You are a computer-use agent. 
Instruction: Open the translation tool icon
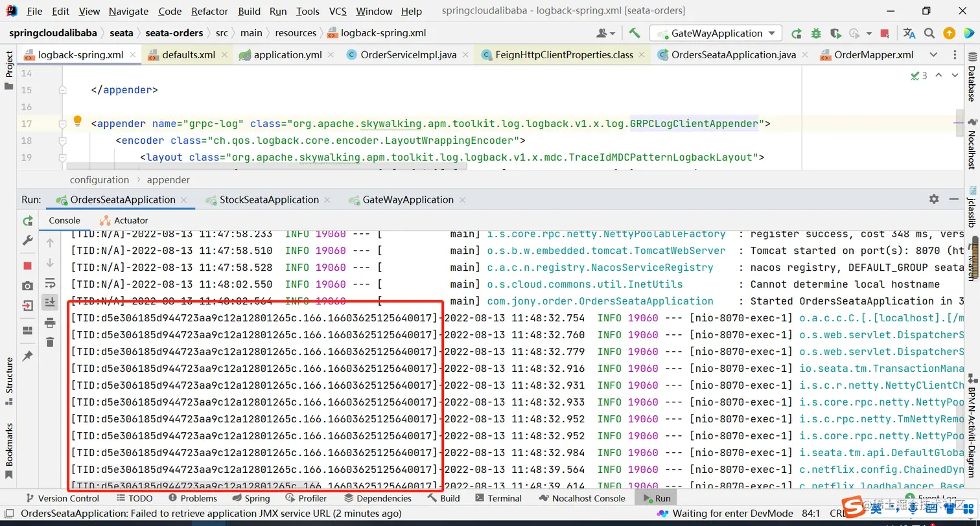[x=909, y=33]
